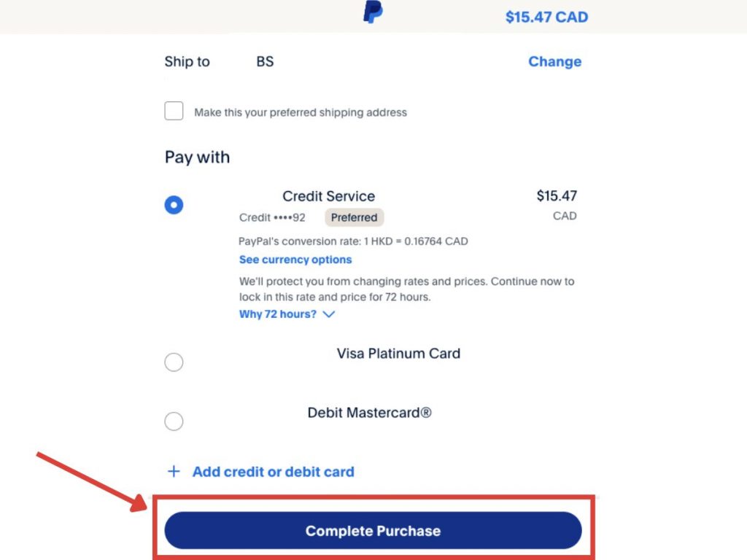Click the PayPal logo in the header
747x560 pixels.
click(x=373, y=12)
